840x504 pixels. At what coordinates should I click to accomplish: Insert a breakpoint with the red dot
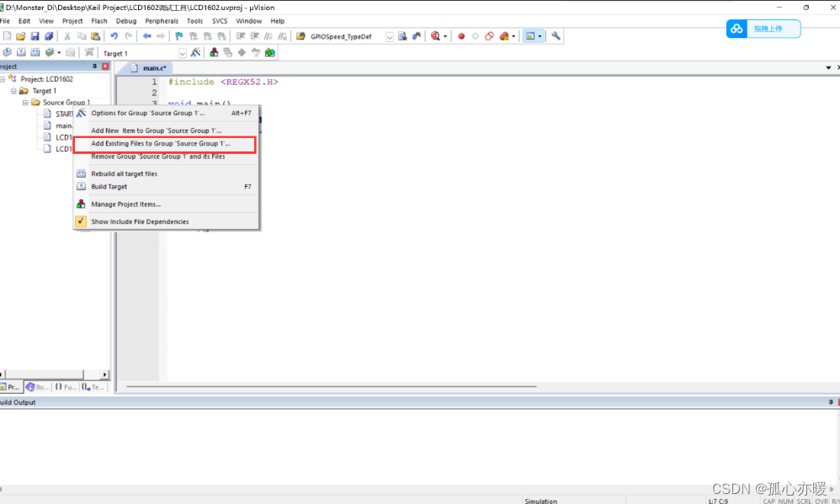tap(460, 36)
